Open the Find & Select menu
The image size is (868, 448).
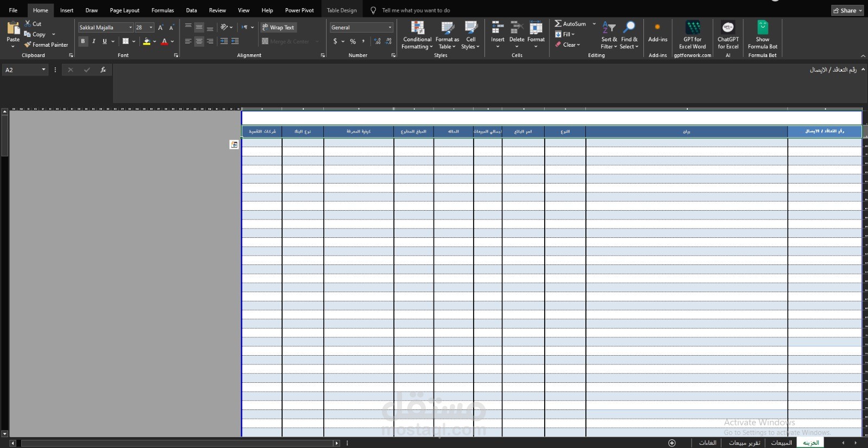[629, 35]
